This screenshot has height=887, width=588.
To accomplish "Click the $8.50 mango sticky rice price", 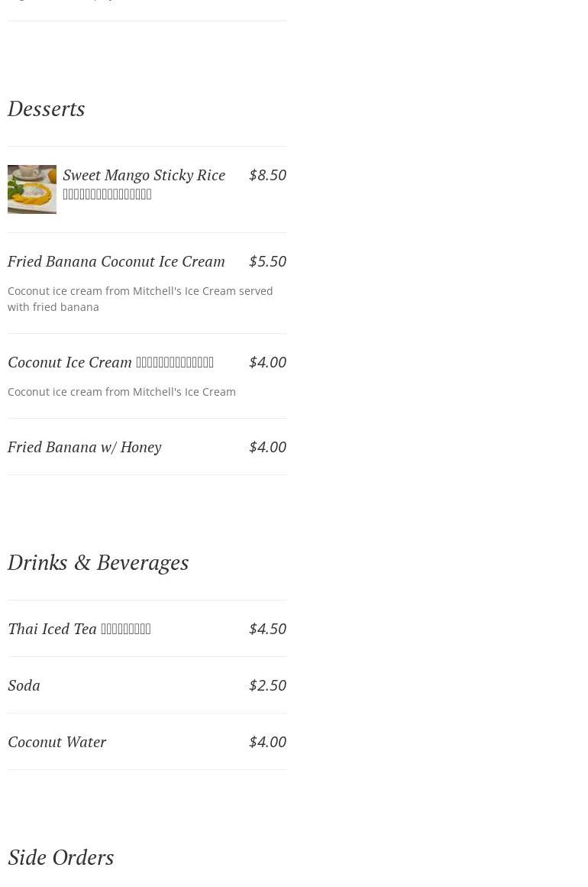I will click(x=267, y=175).
